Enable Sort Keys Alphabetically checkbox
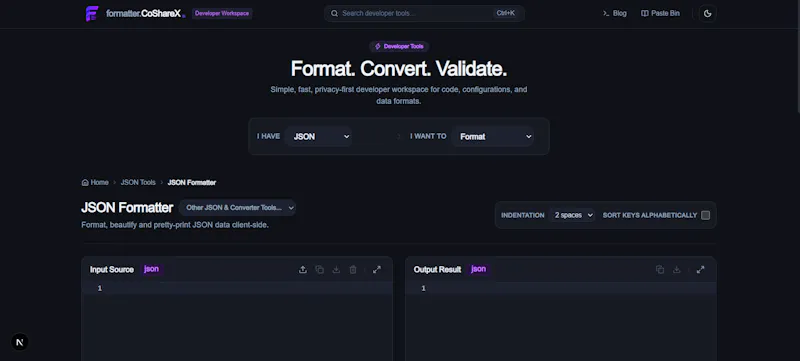 [706, 215]
